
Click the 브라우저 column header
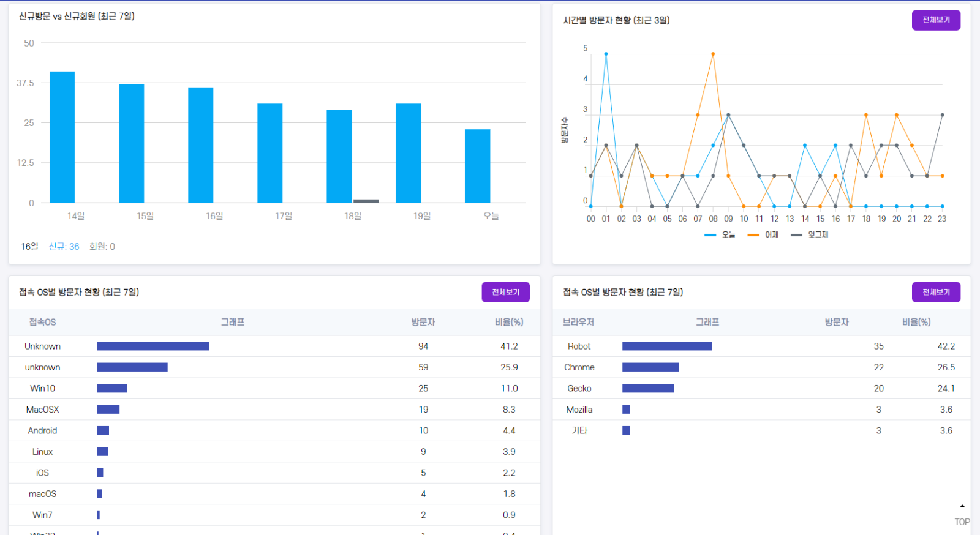pos(578,322)
